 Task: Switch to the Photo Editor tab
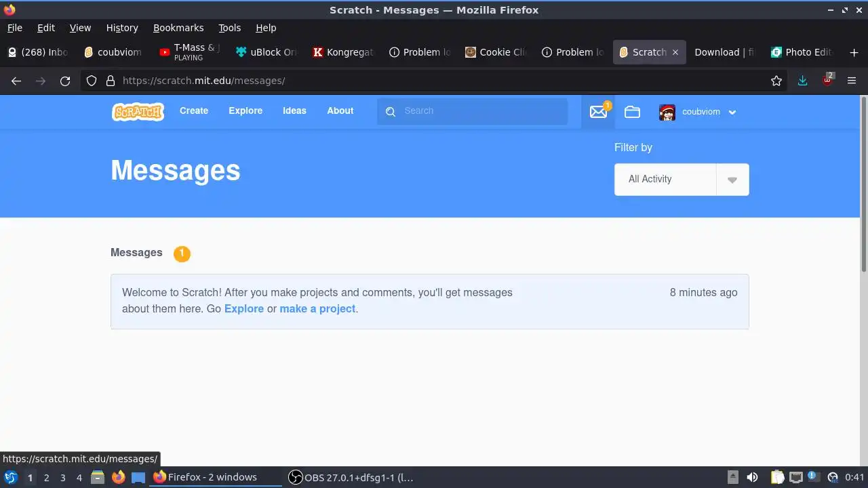point(801,52)
